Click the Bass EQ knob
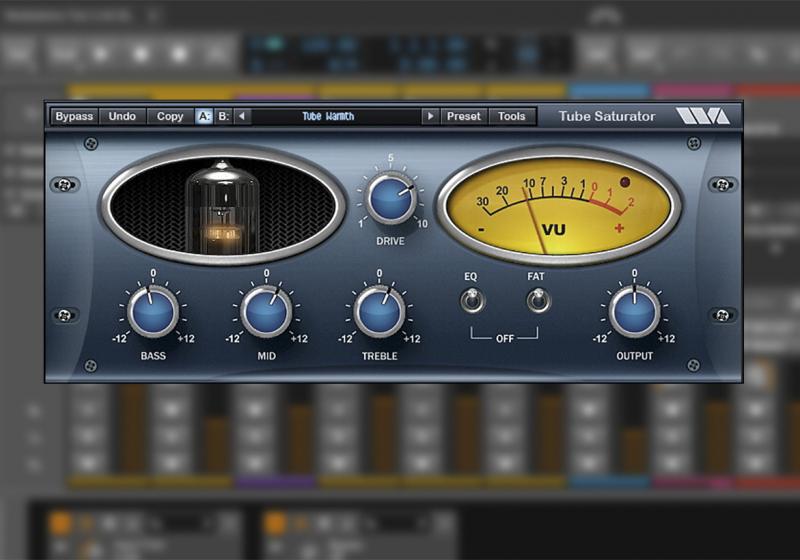 coord(153,311)
